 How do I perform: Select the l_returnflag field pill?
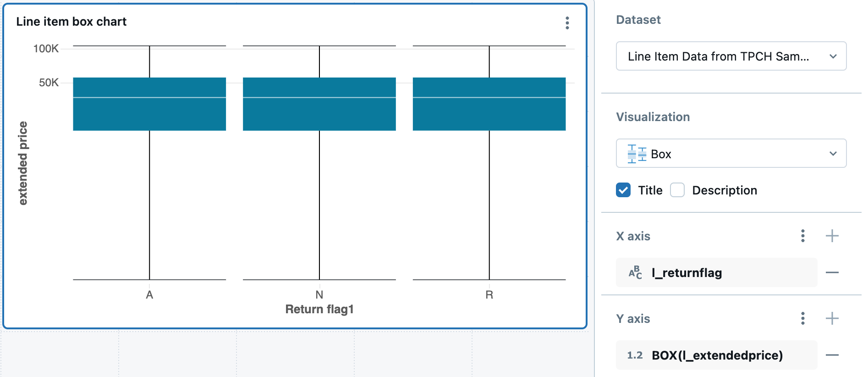[686, 272]
